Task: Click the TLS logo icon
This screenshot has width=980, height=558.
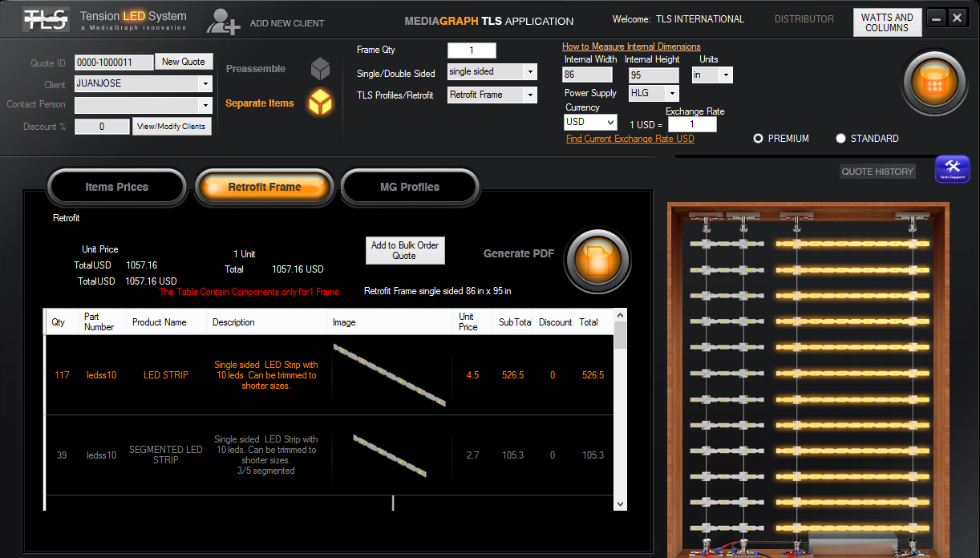Action: [x=44, y=19]
